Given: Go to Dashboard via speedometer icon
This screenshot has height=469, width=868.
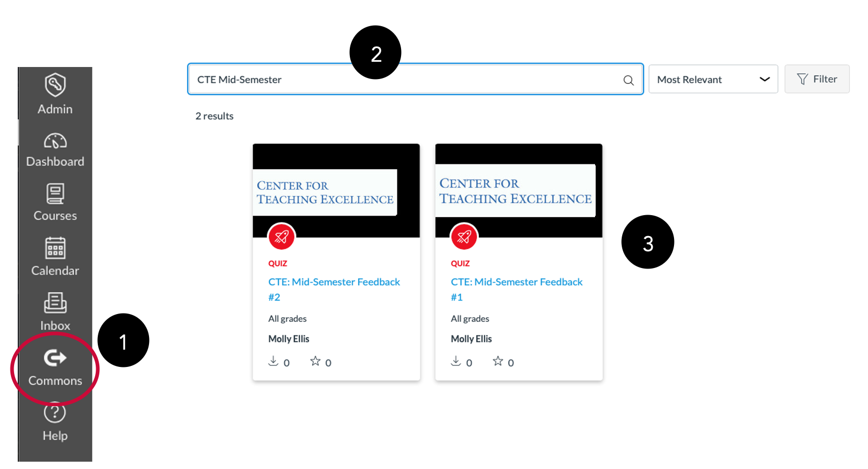Looking at the screenshot, I should click(x=55, y=141).
